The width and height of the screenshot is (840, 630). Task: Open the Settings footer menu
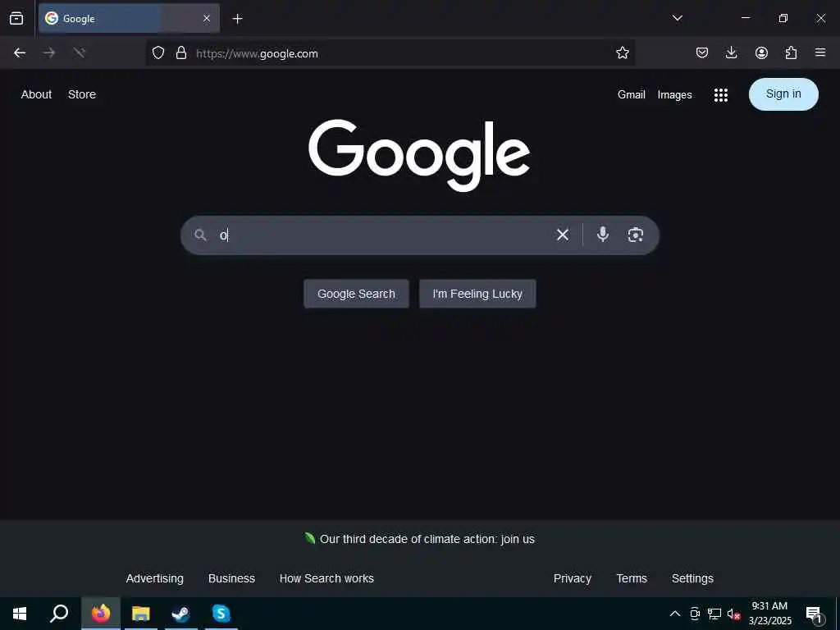point(692,578)
